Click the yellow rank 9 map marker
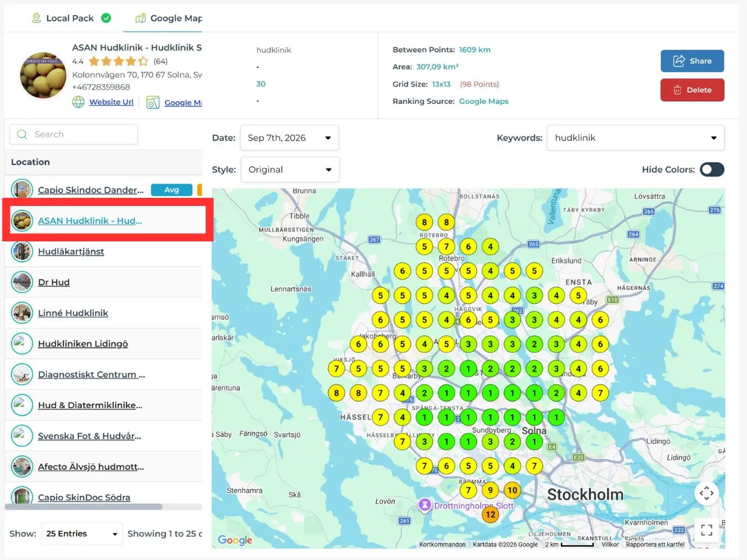This screenshot has height=560, width=747. pyautogui.click(x=491, y=490)
